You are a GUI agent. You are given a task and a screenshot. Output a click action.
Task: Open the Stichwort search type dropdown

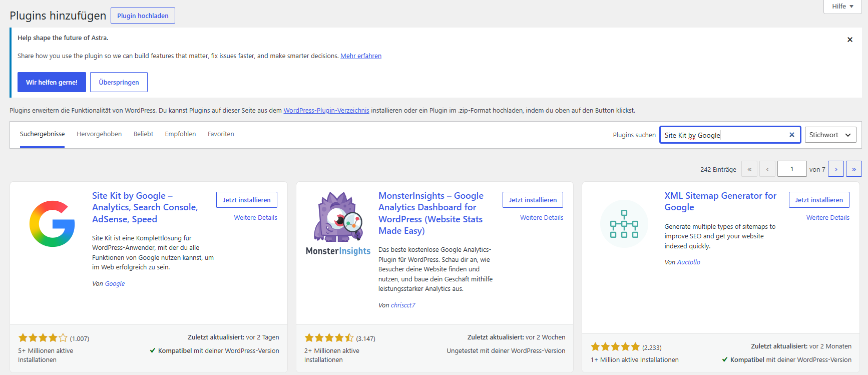(830, 135)
